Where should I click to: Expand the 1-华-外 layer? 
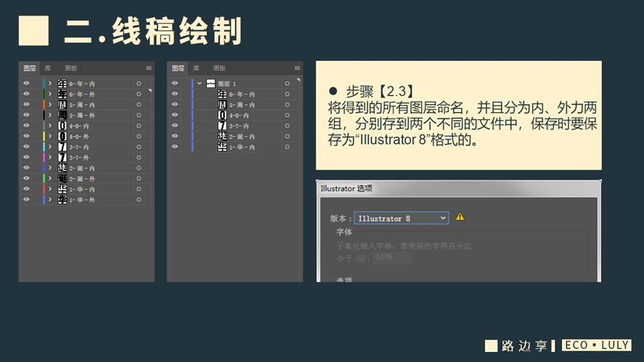point(50,200)
